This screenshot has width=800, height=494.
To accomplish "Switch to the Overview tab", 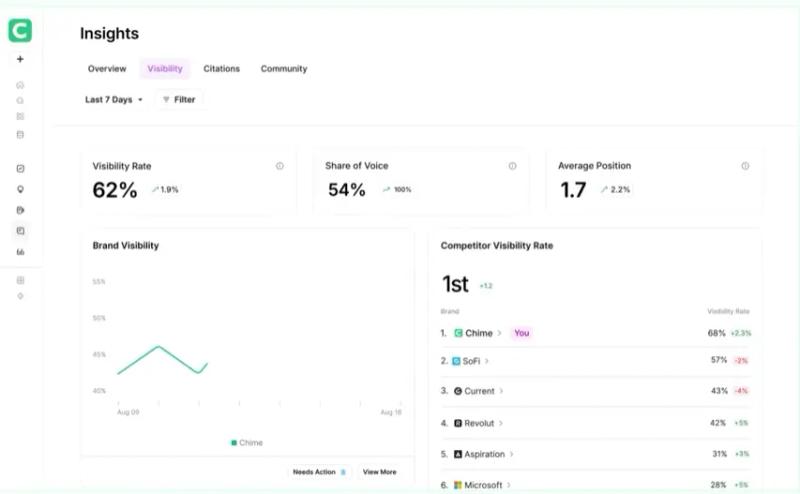I will click(x=107, y=69).
